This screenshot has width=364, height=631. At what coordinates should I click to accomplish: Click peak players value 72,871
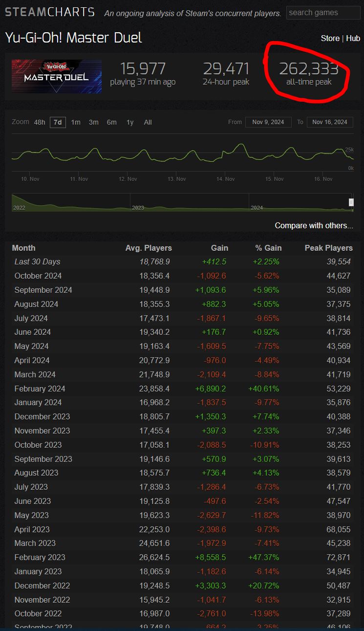[x=339, y=557]
